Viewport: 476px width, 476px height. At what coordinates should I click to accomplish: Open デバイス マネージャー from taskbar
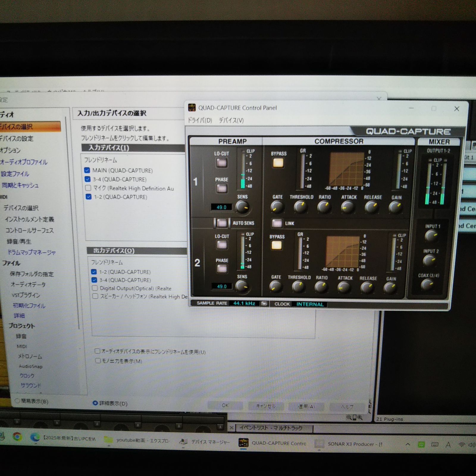point(205,442)
